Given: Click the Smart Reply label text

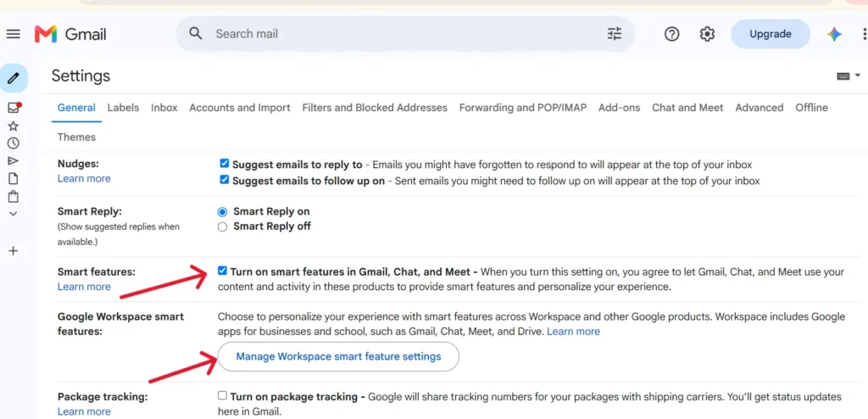Looking at the screenshot, I should point(90,211).
